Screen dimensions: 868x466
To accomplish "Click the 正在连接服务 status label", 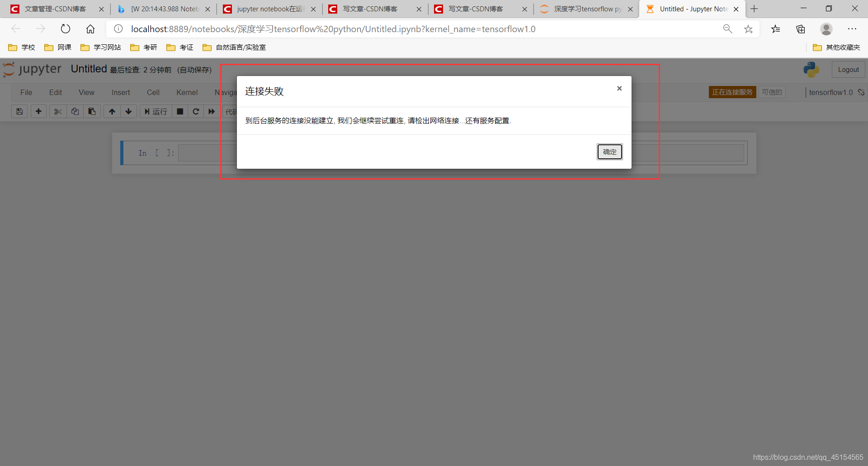I will [x=732, y=92].
